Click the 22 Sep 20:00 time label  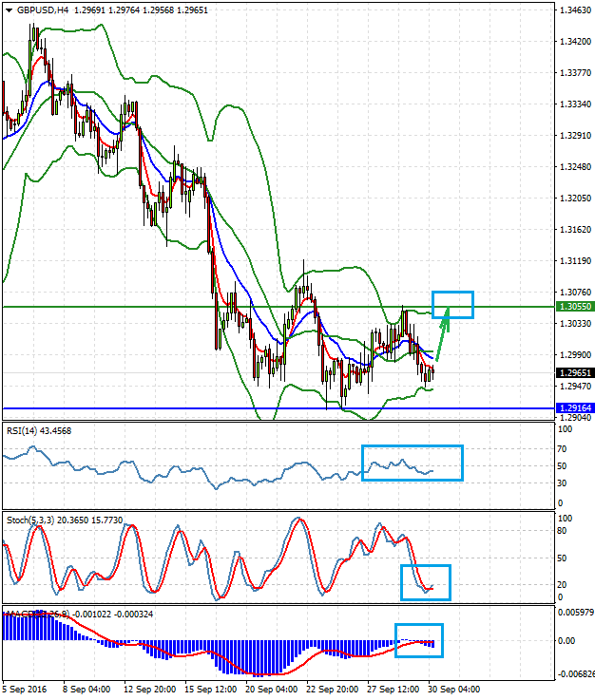point(332,691)
